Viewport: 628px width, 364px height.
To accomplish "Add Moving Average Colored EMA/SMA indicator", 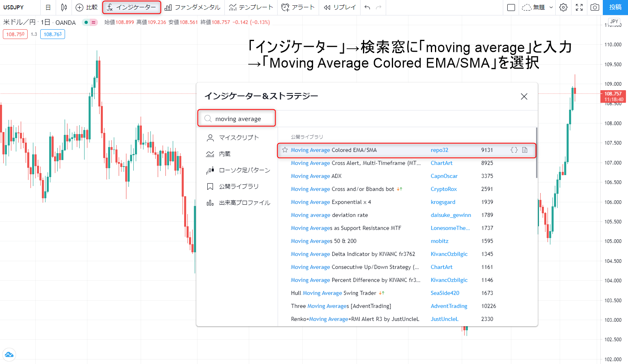I will click(334, 150).
